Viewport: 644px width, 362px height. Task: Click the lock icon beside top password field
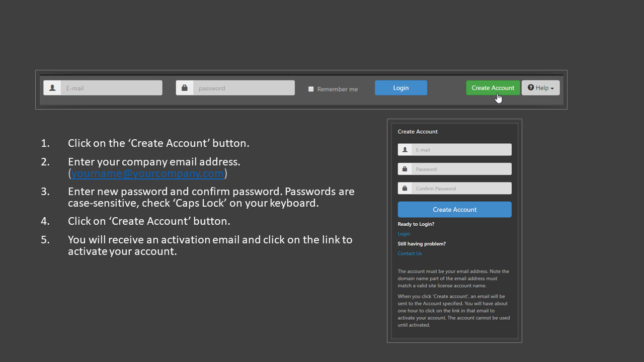point(185,88)
